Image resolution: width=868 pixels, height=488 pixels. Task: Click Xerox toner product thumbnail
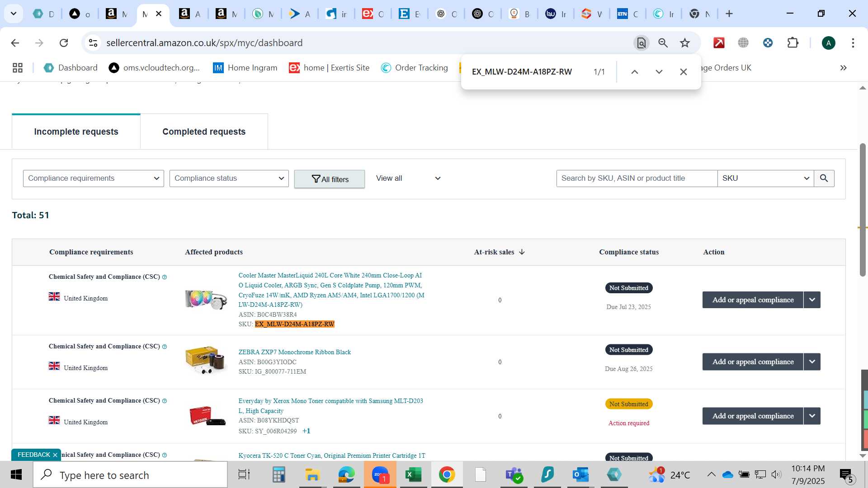click(x=208, y=416)
